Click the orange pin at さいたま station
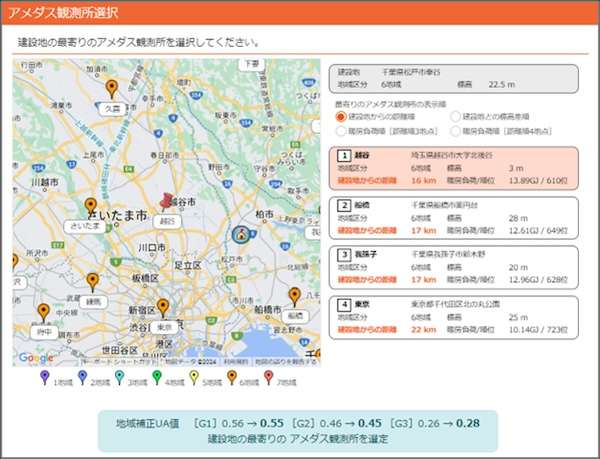600x459 pixels. [90, 207]
